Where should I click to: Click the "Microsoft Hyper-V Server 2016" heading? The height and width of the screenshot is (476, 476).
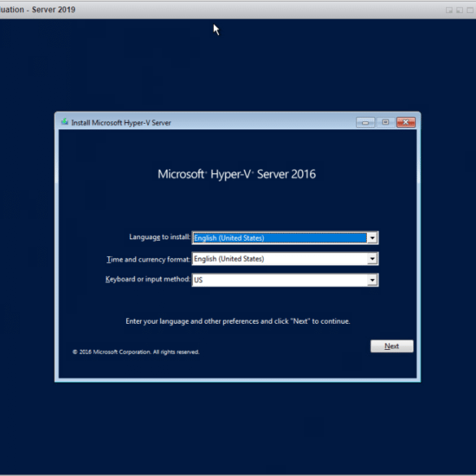point(237,174)
